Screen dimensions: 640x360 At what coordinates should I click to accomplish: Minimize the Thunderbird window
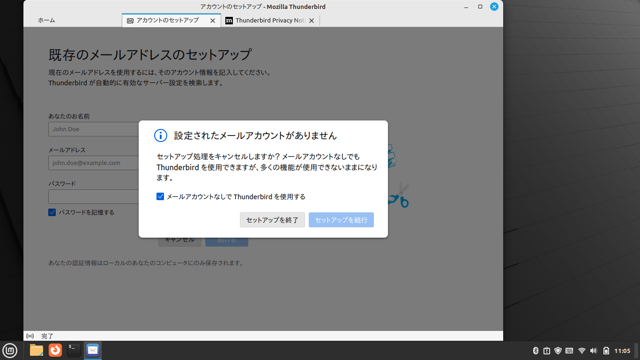[x=466, y=7]
